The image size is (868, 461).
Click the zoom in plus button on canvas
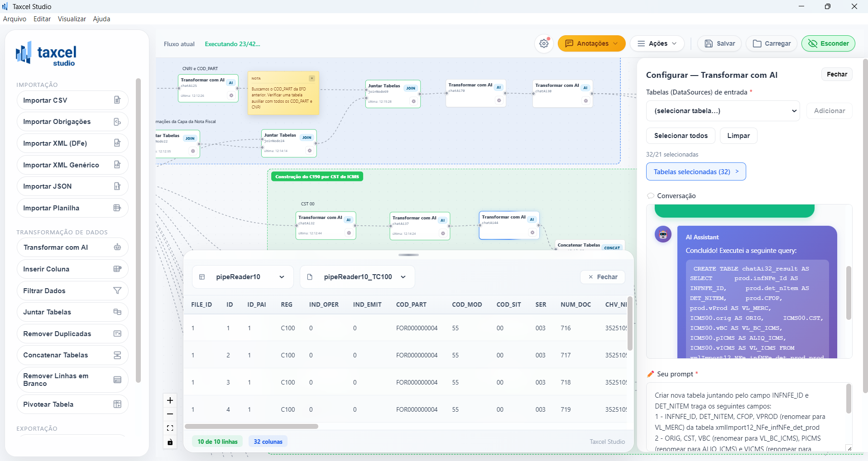170,400
